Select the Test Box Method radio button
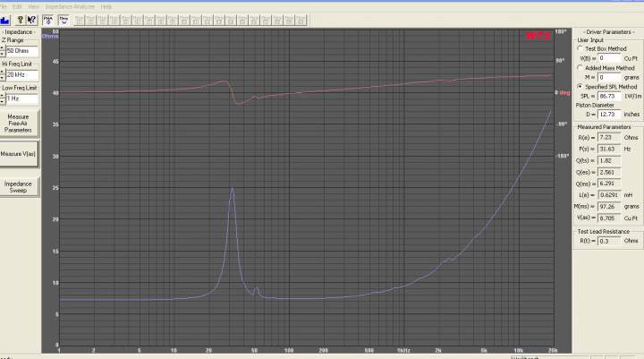The height and width of the screenshot is (359, 644). (580, 48)
